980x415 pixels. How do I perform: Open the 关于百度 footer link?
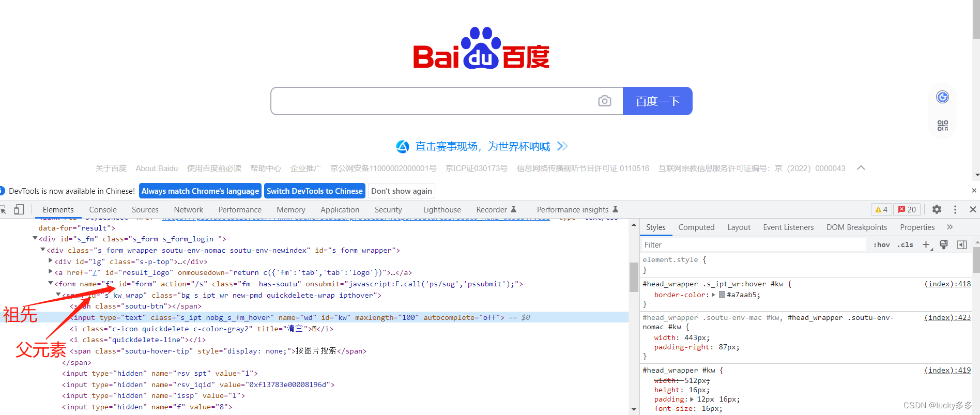(x=111, y=168)
